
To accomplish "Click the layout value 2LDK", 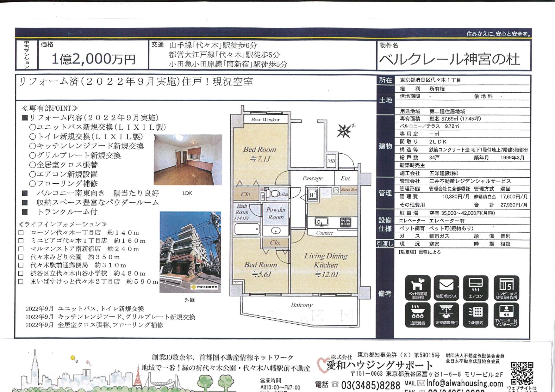I will coord(438,142).
